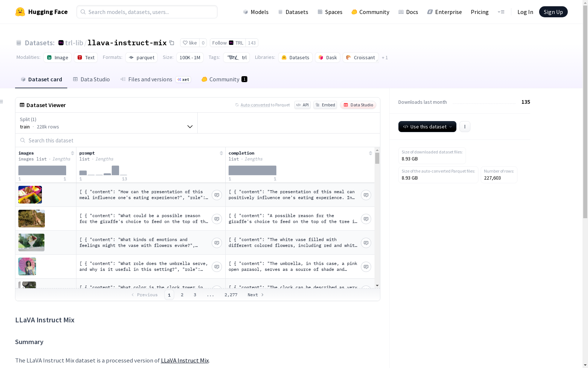Open the bento meal image thumbnail
This screenshot has height=368, width=588.
tap(30, 195)
